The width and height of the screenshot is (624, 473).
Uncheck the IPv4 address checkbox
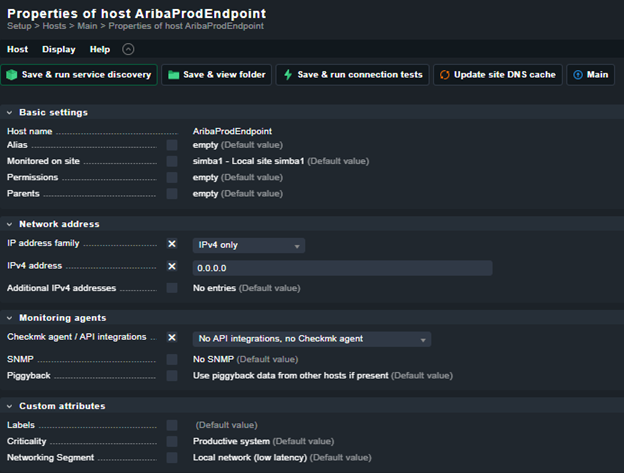(x=172, y=267)
